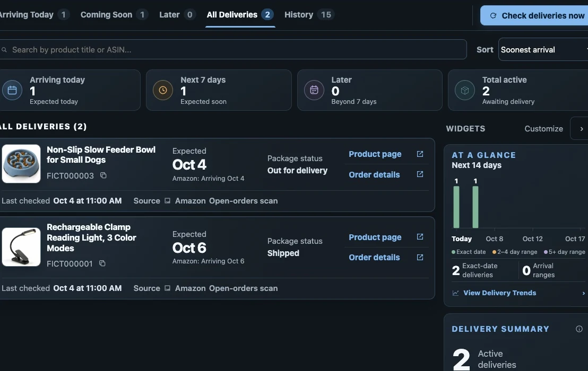588x371 pixels.
Task: Focus the product title or ASIN search field
Action: (232, 49)
